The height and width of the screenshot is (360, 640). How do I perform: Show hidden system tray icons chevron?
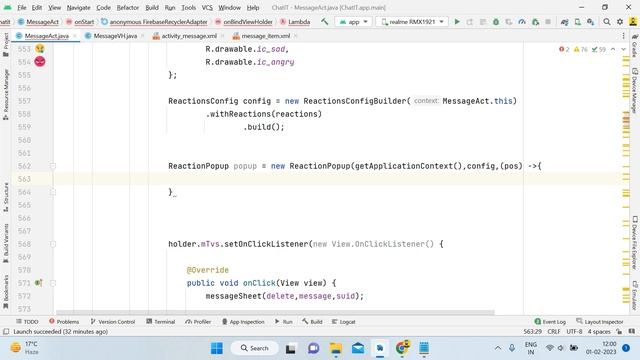498,348
